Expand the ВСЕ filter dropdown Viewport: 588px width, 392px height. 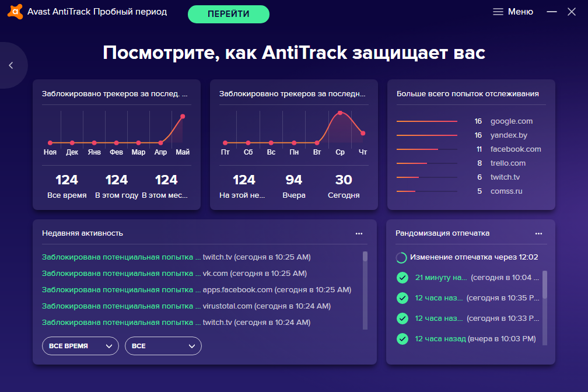(163, 346)
